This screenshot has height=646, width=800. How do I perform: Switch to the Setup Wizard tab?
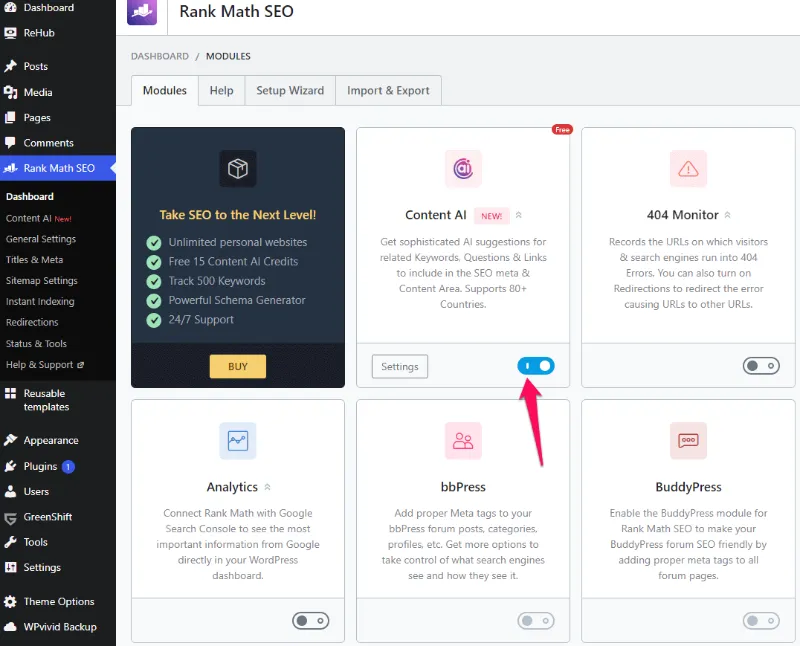pyautogui.click(x=290, y=90)
